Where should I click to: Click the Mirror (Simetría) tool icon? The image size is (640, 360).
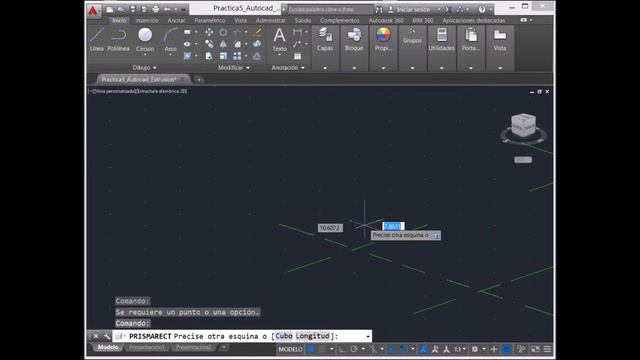[223, 44]
